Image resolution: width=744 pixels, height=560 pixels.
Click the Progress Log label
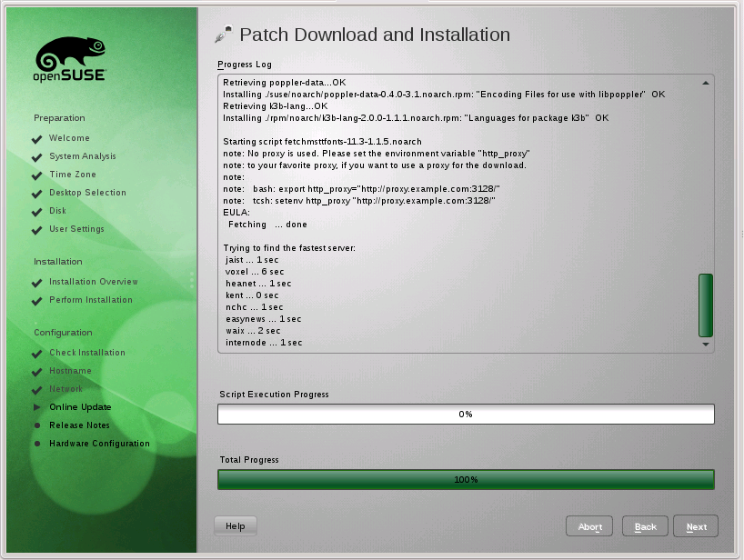click(x=245, y=65)
